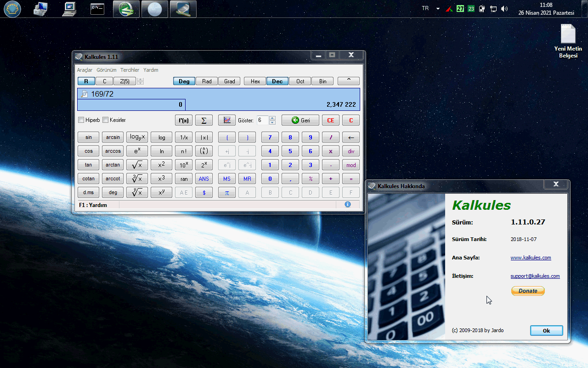The width and height of the screenshot is (588, 368).
Task: Click the e to the x button
Action: [137, 151]
